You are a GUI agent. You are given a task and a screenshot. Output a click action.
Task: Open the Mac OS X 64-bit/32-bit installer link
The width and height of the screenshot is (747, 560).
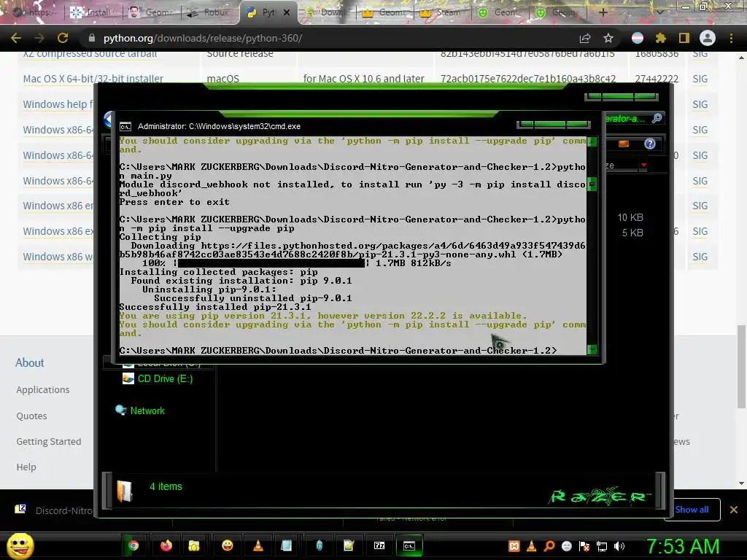(x=93, y=79)
